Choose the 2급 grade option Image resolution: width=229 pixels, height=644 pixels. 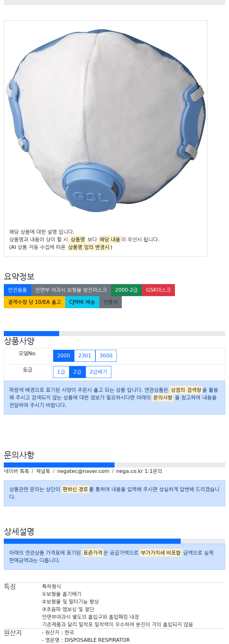77,372
